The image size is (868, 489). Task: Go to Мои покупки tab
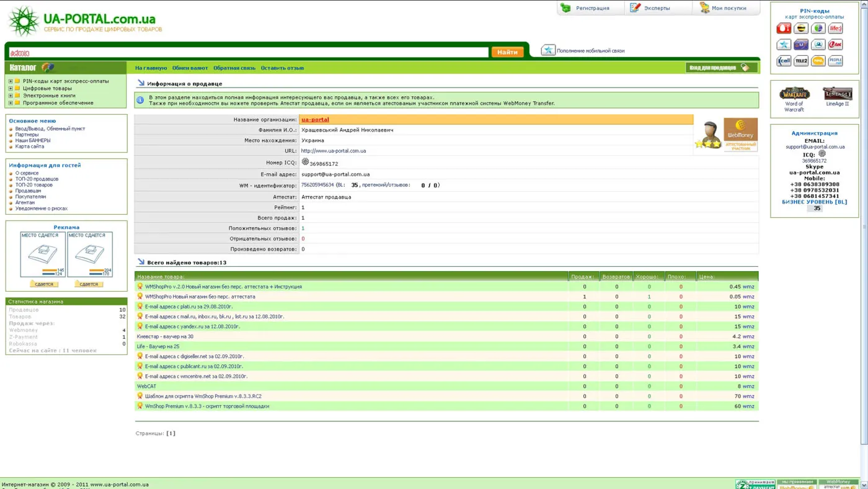point(723,8)
